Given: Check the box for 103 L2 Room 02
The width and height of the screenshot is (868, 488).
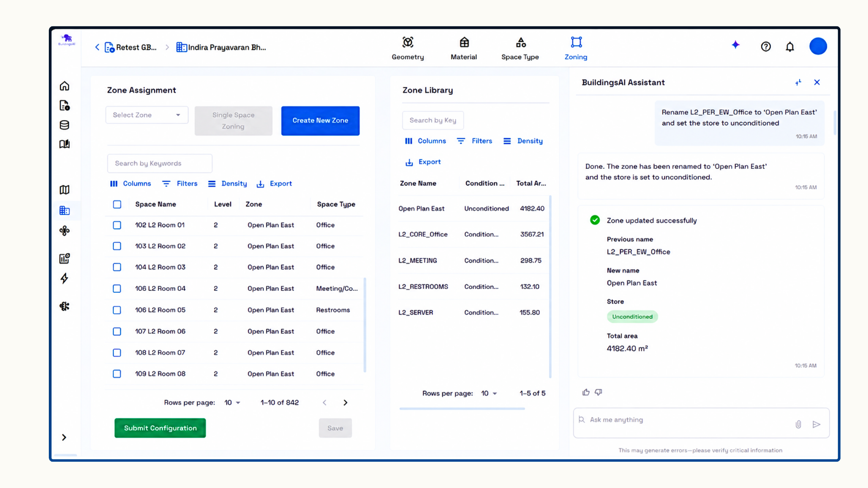Looking at the screenshot, I should tap(117, 246).
